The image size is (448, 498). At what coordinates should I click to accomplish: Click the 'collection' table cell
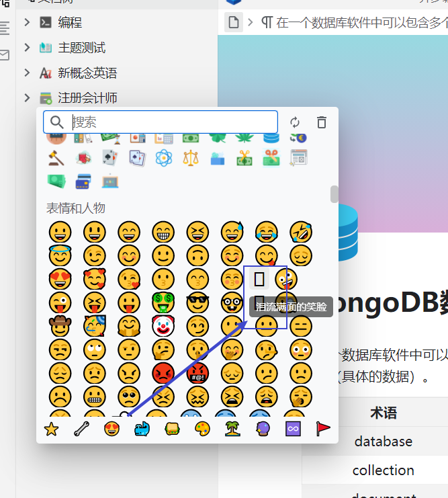pos(384,470)
